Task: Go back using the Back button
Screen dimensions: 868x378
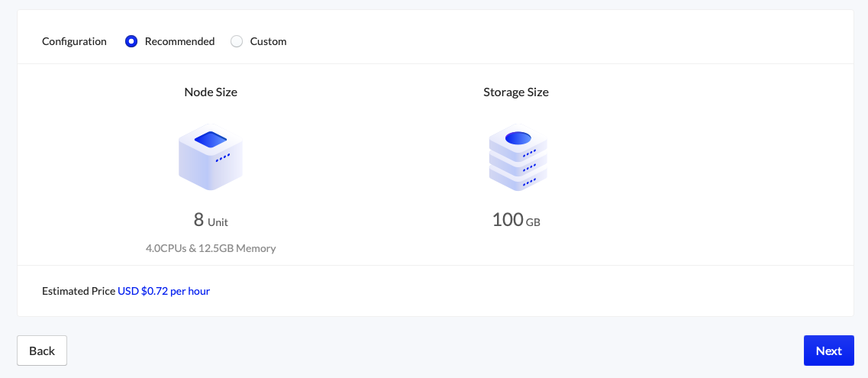Action: pos(42,351)
